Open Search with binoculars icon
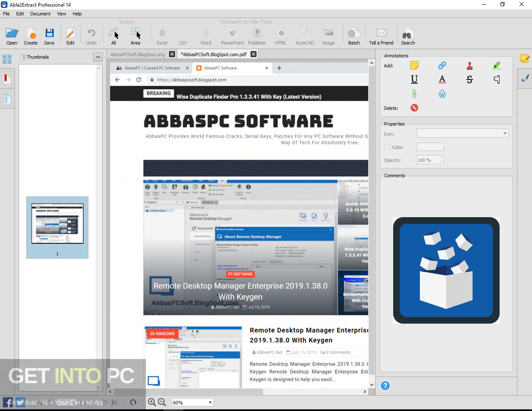532x411 pixels. click(x=408, y=34)
